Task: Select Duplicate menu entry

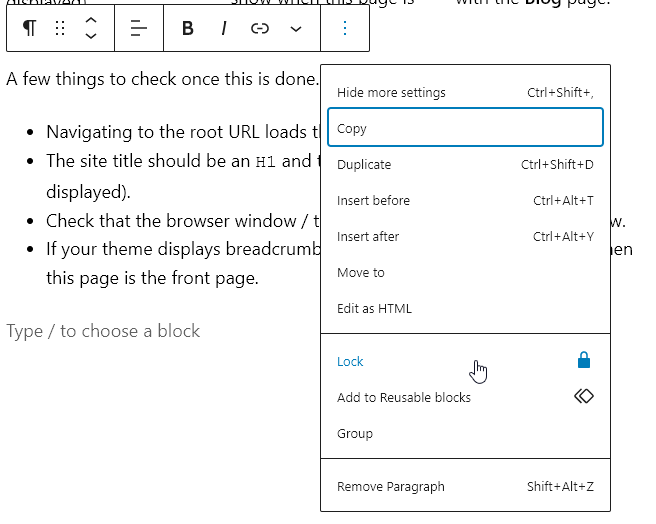Action: (x=364, y=165)
